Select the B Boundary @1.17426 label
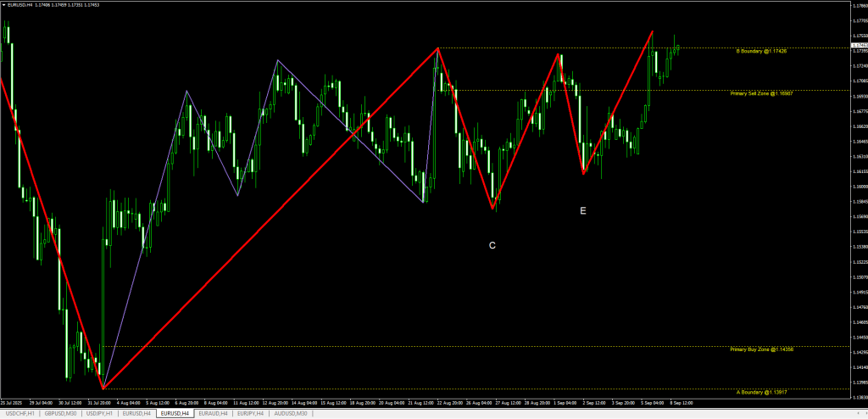This screenshot has height=419, width=868. pyautogui.click(x=761, y=52)
